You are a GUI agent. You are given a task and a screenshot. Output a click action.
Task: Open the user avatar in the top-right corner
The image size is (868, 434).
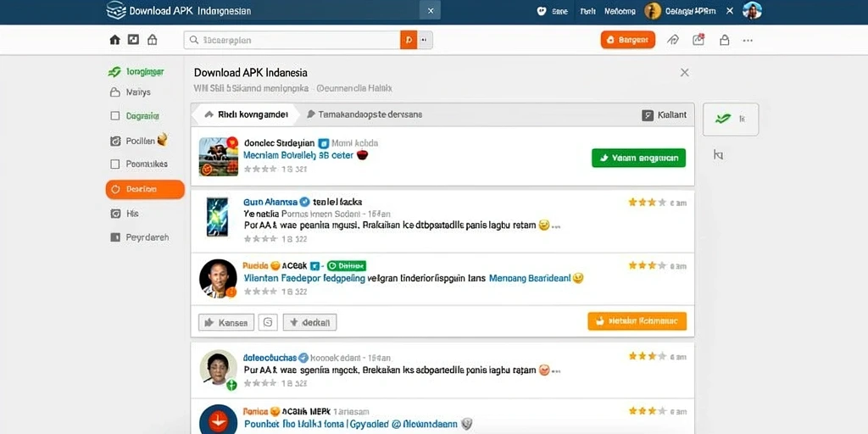(x=753, y=10)
